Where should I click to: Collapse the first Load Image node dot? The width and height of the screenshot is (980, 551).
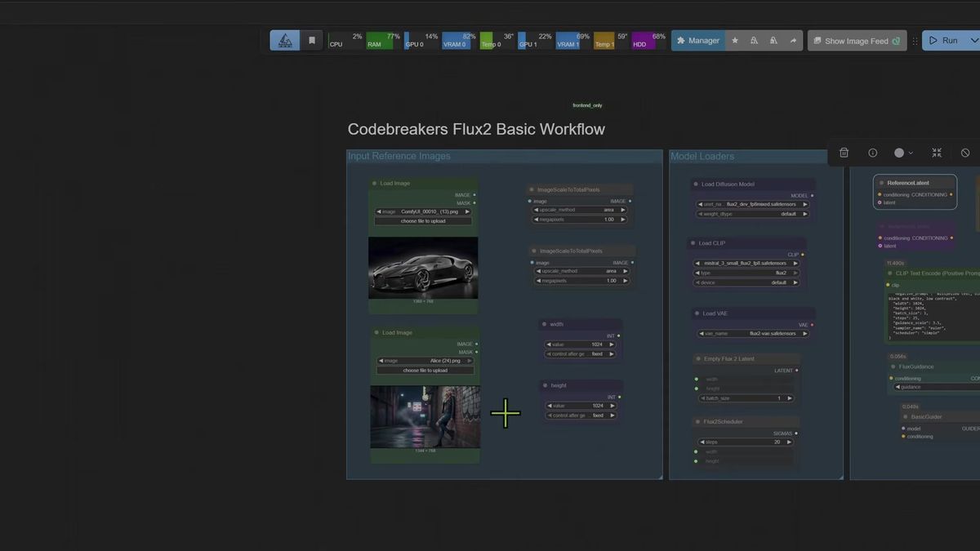click(x=374, y=184)
